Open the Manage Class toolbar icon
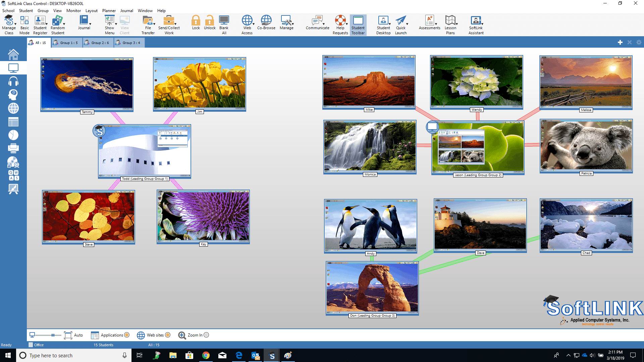 click(9, 25)
